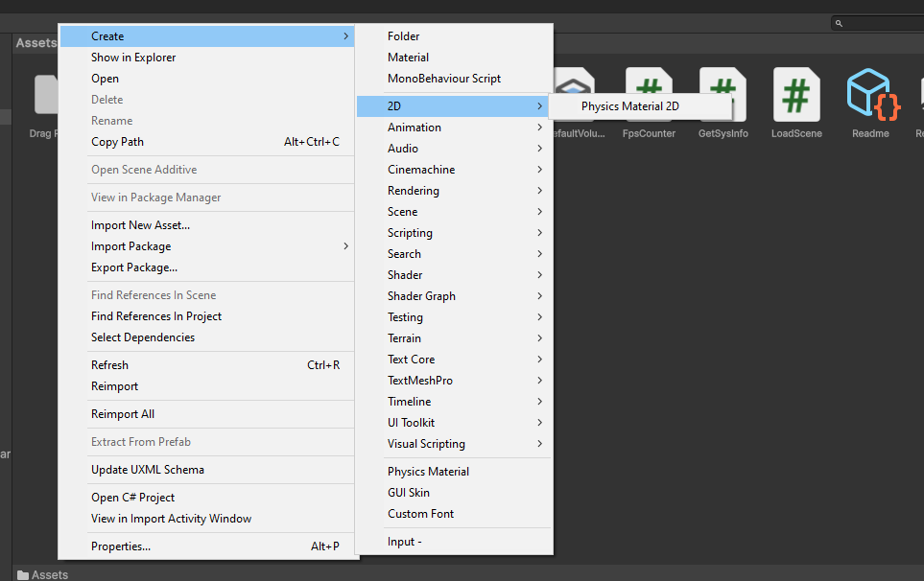The image size is (924, 581).
Task: Click the search magnifier icon
Action: click(837, 21)
